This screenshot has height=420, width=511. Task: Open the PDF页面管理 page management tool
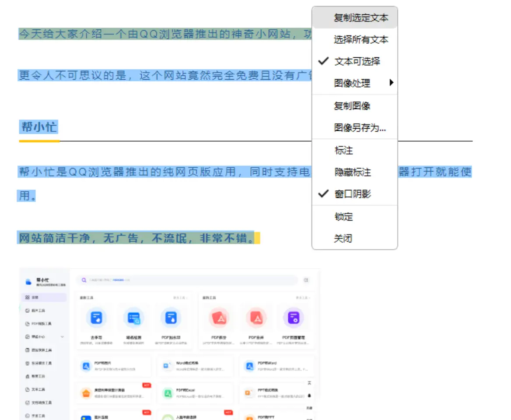[294, 319]
